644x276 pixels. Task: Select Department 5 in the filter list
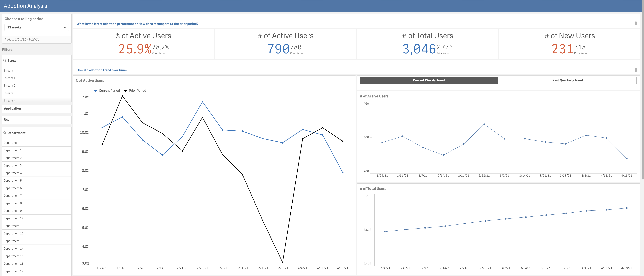(x=36, y=180)
